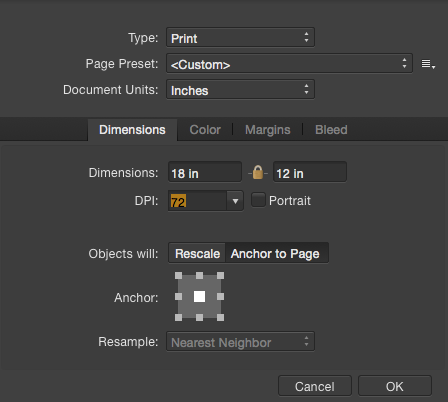The height and width of the screenshot is (402, 448).
Task: Open the Document Units Inches dropdown
Action: pyautogui.click(x=240, y=89)
